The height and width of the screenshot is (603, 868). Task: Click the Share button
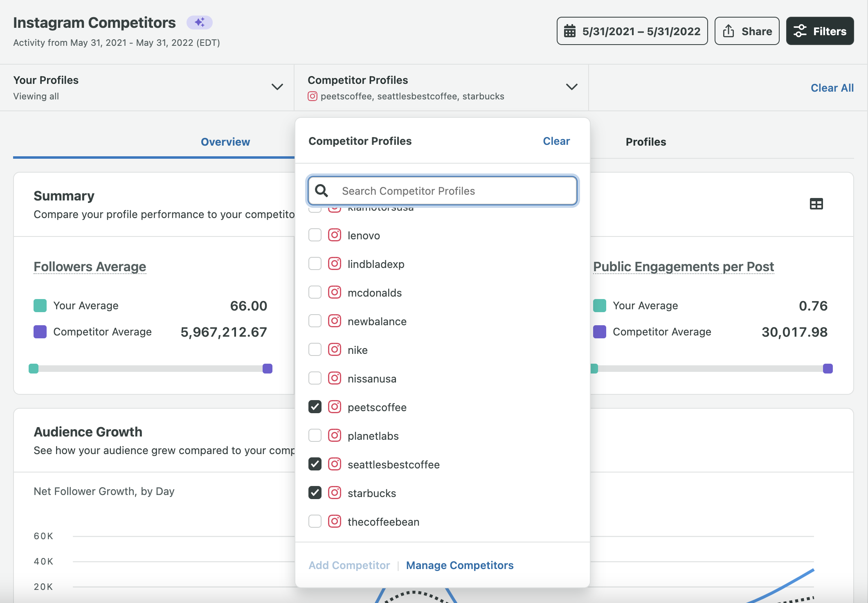pyautogui.click(x=747, y=31)
